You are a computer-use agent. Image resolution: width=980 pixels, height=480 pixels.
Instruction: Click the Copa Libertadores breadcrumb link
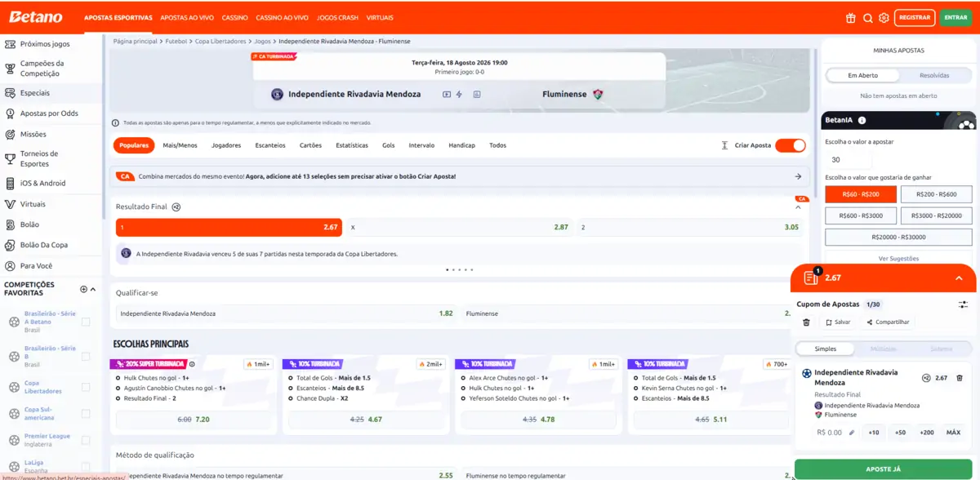coord(220,41)
